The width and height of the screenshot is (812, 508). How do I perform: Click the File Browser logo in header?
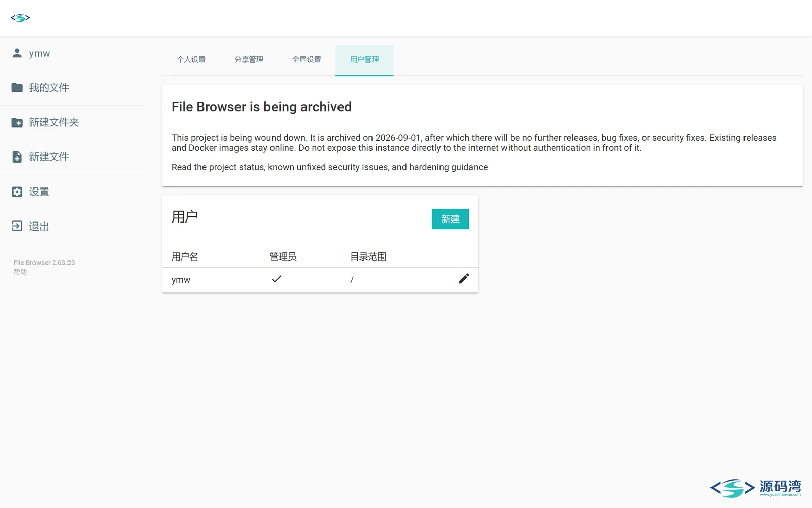(20, 18)
